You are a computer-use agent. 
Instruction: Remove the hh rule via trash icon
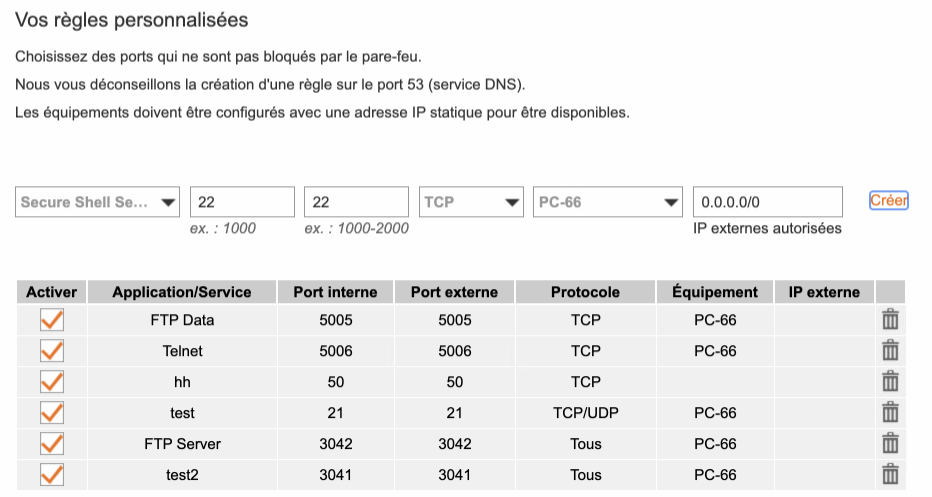(890, 382)
